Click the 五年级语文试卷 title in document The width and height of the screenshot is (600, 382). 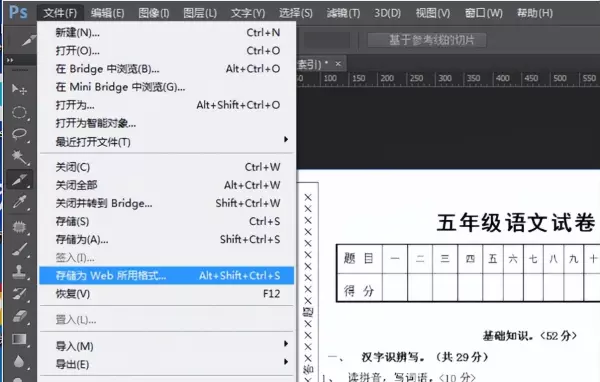tap(516, 223)
